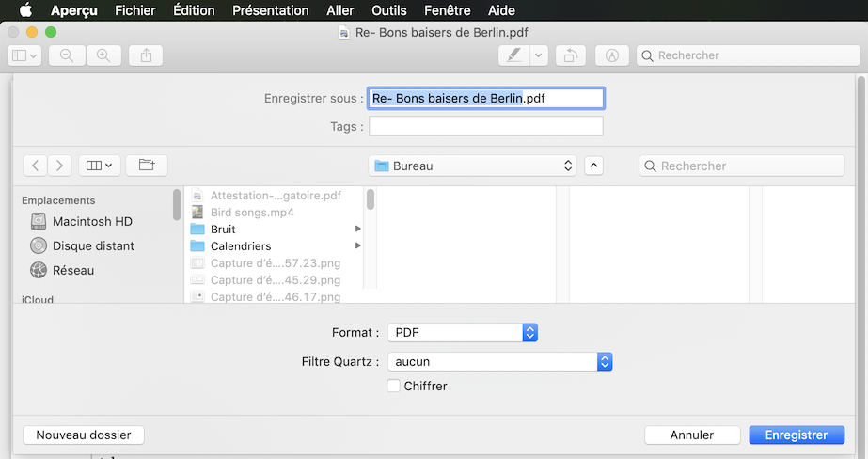Open the Outils menu
Image resolution: width=868 pixels, height=459 pixels.
coord(388,10)
